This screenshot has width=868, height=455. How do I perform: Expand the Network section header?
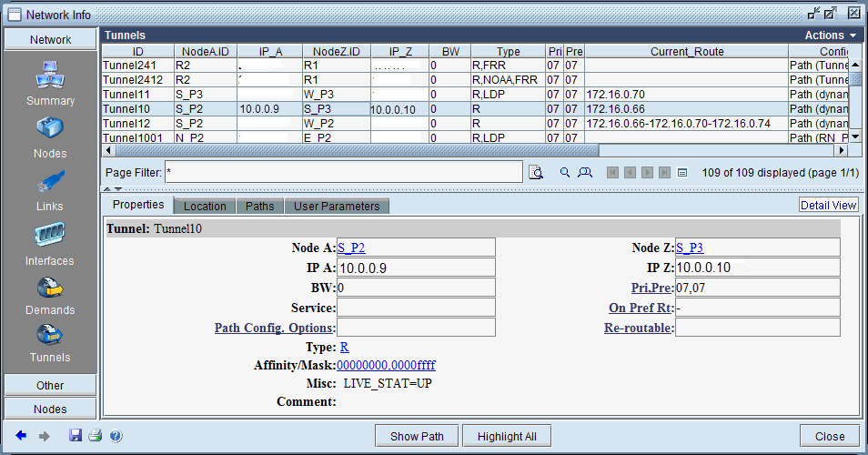tap(50, 39)
